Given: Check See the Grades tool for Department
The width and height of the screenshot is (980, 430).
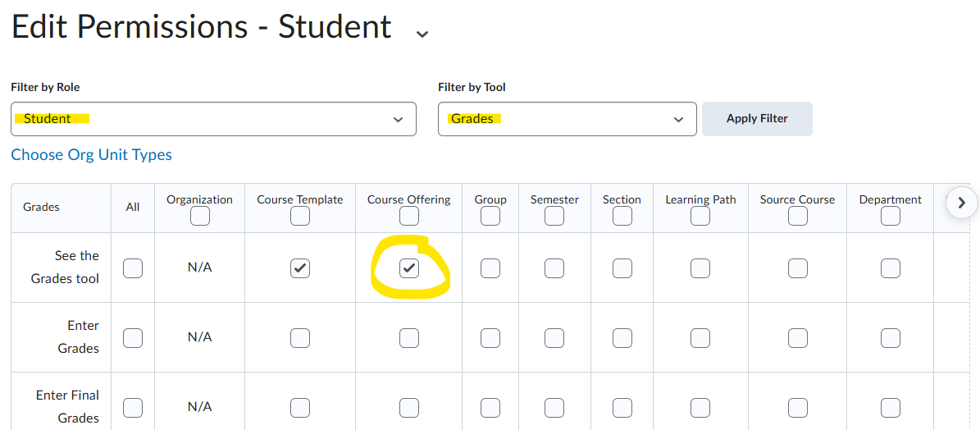Looking at the screenshot, I should click(891, 268).
